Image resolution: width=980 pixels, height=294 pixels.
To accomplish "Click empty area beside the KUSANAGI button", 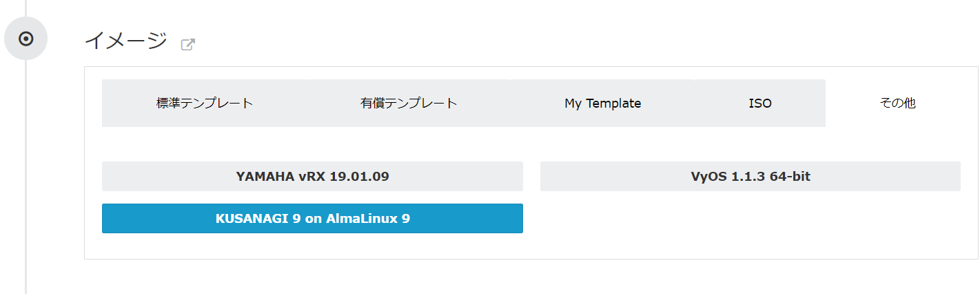I will 750,219.
